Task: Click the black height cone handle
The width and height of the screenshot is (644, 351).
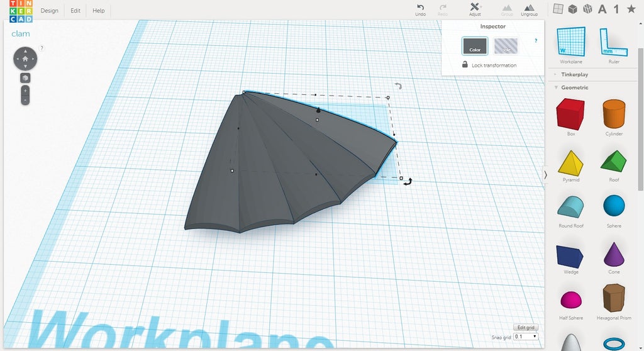Action: (x=318, y=109)
